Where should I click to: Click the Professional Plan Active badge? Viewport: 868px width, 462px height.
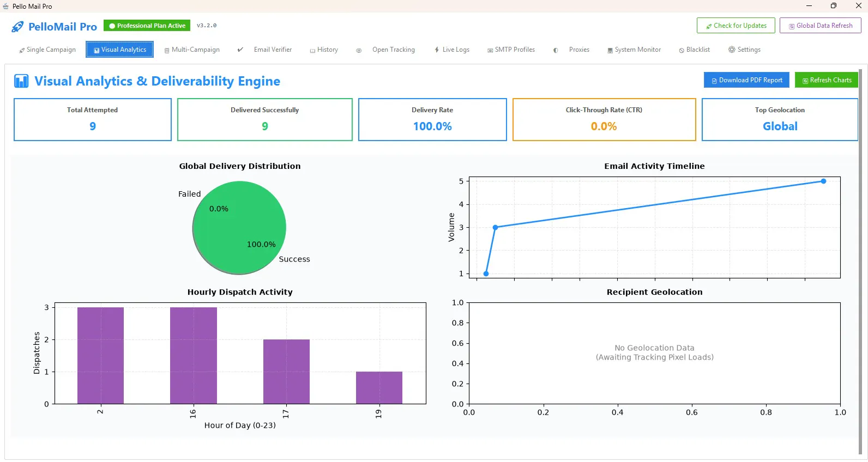[x=147, y=26]
